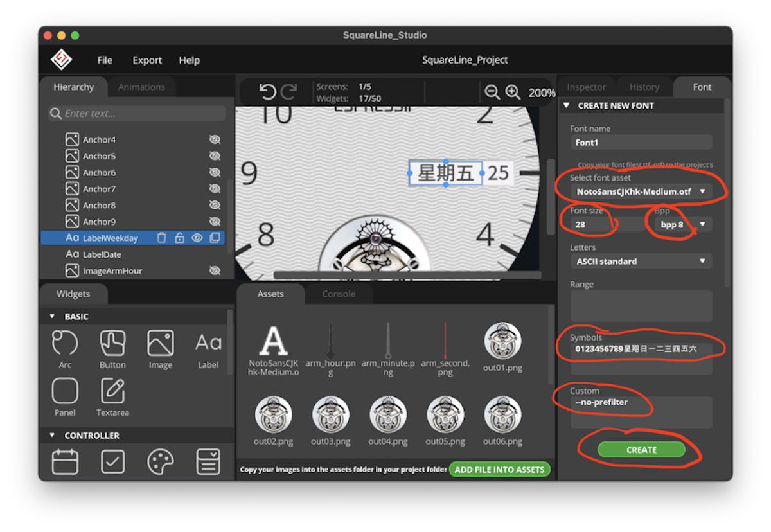
Task: Toggle visibility of Anchor9
Action: (x=215, y=222)
